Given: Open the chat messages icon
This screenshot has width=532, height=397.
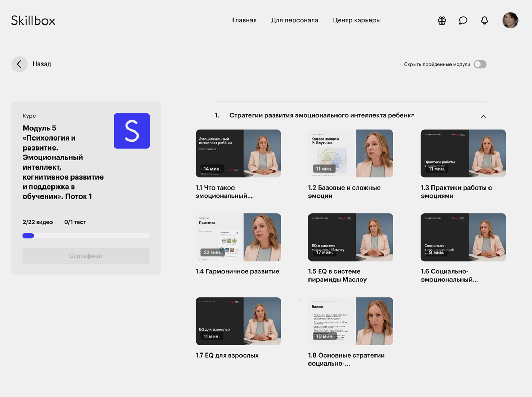Looking at the screenshot, I should click(463, 20).
